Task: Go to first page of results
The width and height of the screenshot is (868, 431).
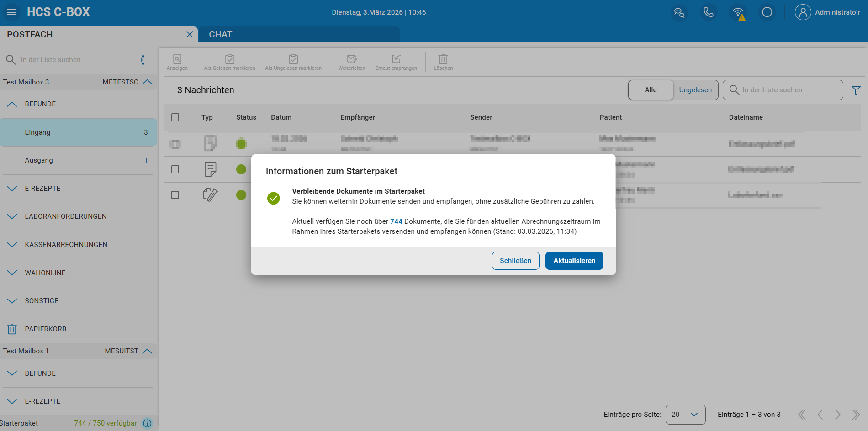Action: pos(802,415)
